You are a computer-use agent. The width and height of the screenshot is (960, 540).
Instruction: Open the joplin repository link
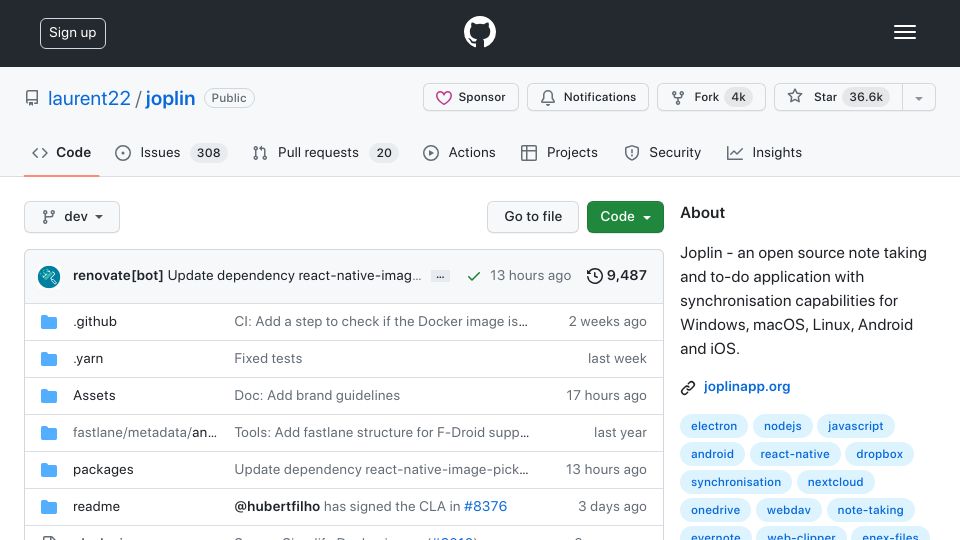point(170,98)
